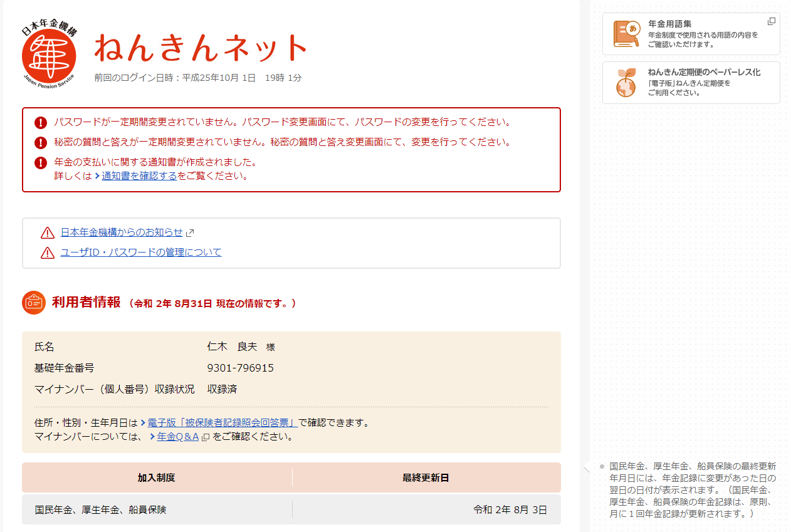Click the 年金の支払いに関する通知書 message text

point(155,162)
